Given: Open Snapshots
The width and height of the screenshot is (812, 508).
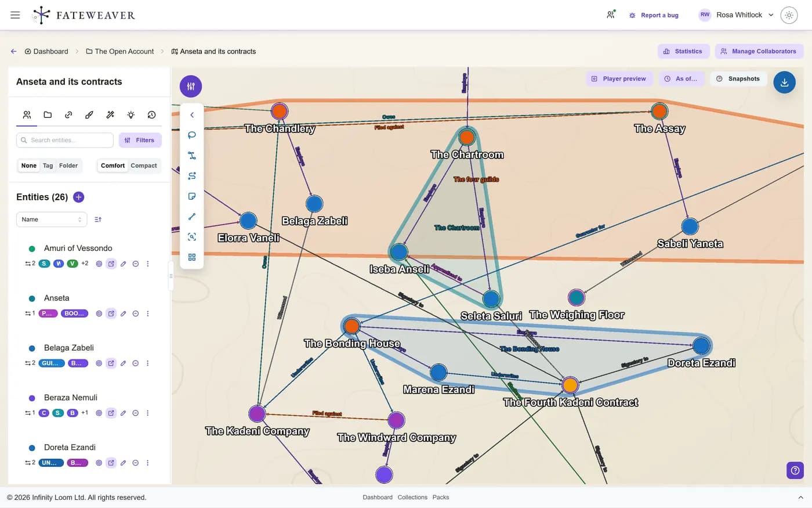Looking at the screenshot, I should 738,78.
